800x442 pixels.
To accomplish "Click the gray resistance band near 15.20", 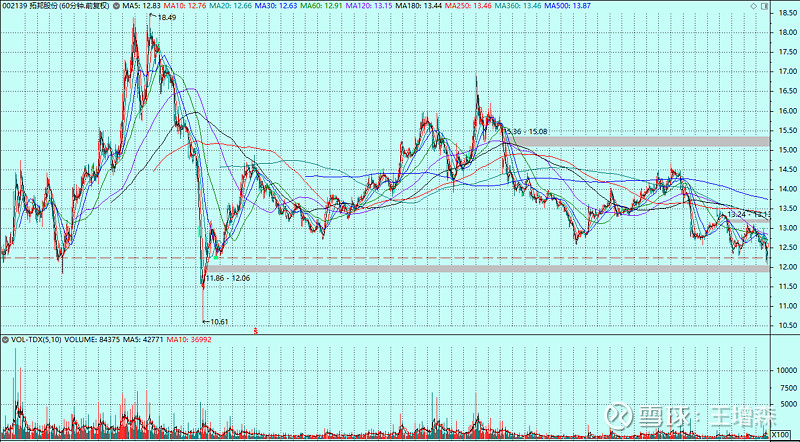I will [650, 143].
